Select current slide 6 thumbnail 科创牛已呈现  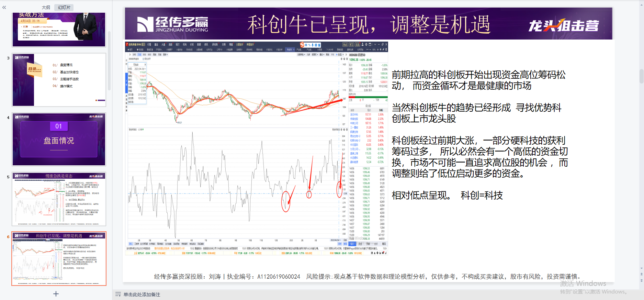[x=59, y=258]
